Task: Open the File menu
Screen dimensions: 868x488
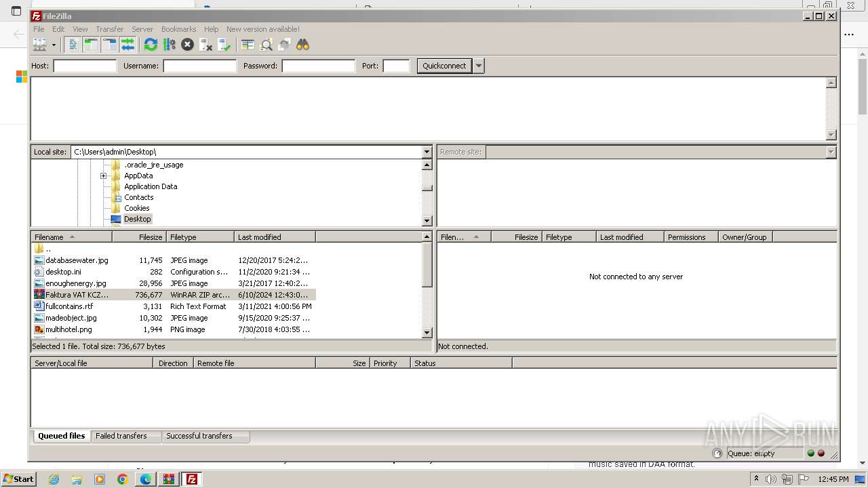Action: click(x=39, y=29)
